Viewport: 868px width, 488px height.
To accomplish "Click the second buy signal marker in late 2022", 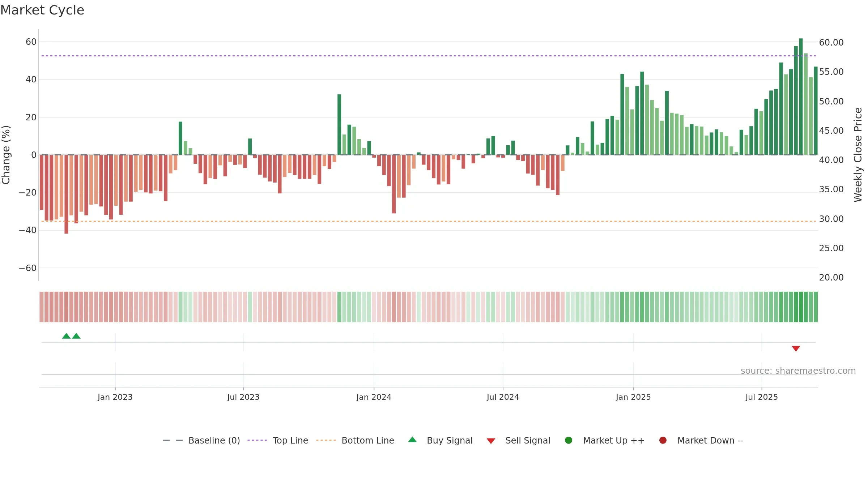I will (76, 336).
